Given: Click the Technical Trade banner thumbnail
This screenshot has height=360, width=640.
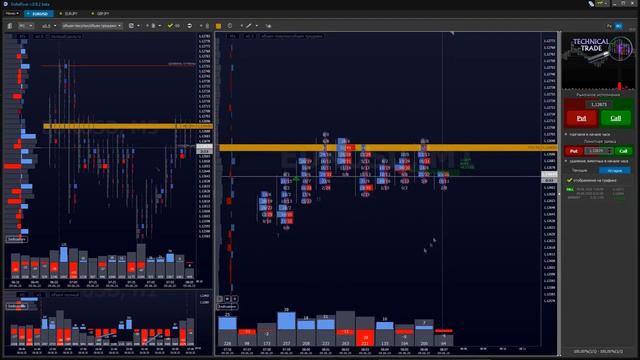Looking at the screenshot, I should pyautogui.click(x=598, y=62).
